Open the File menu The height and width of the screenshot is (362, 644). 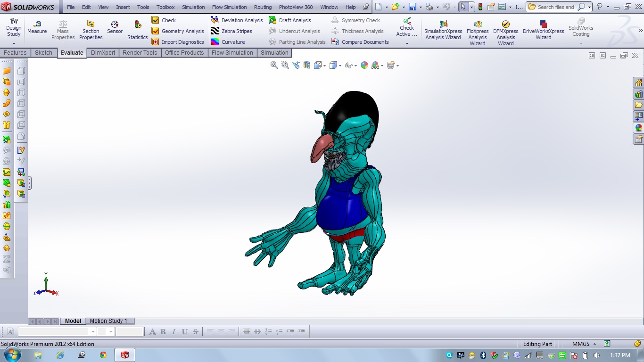pos(71,7)
